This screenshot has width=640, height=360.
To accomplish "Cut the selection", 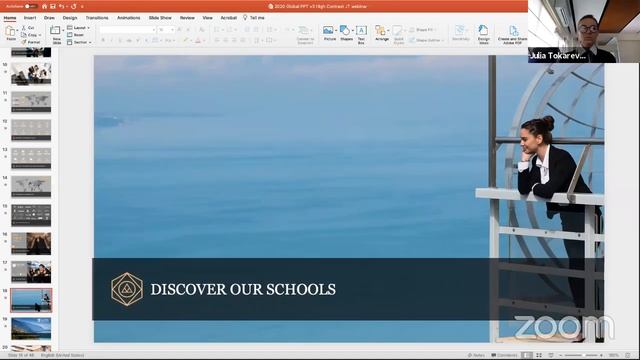I will pos(28,28).
